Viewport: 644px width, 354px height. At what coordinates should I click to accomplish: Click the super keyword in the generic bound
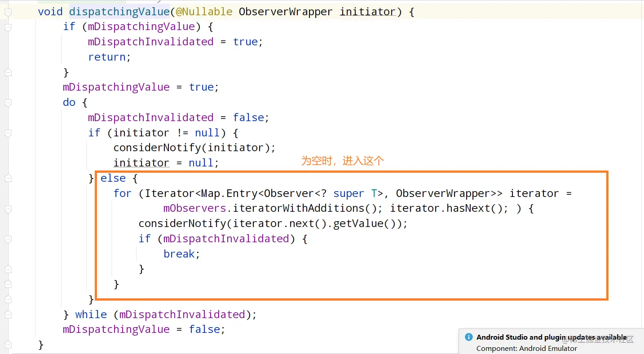pos(348,193)
